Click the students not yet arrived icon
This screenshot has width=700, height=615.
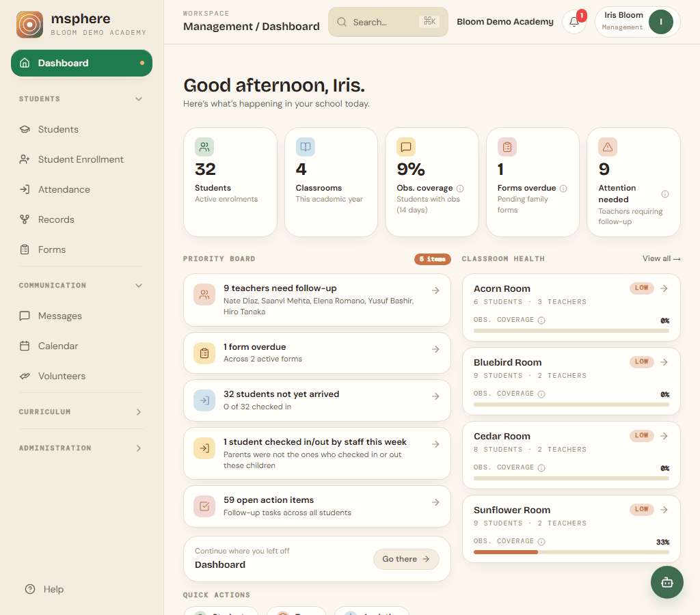[204, 400]
